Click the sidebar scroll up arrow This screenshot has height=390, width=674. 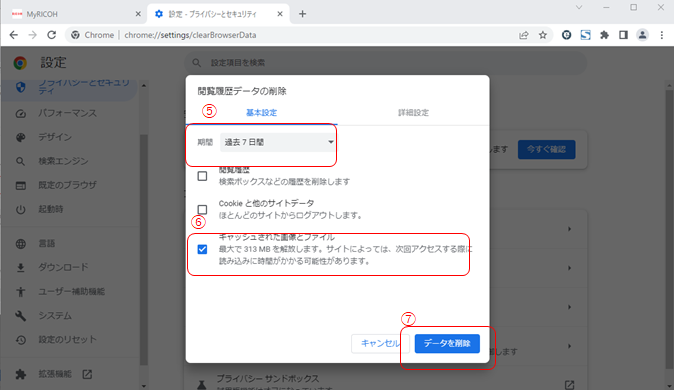click(x=144, y=86)
